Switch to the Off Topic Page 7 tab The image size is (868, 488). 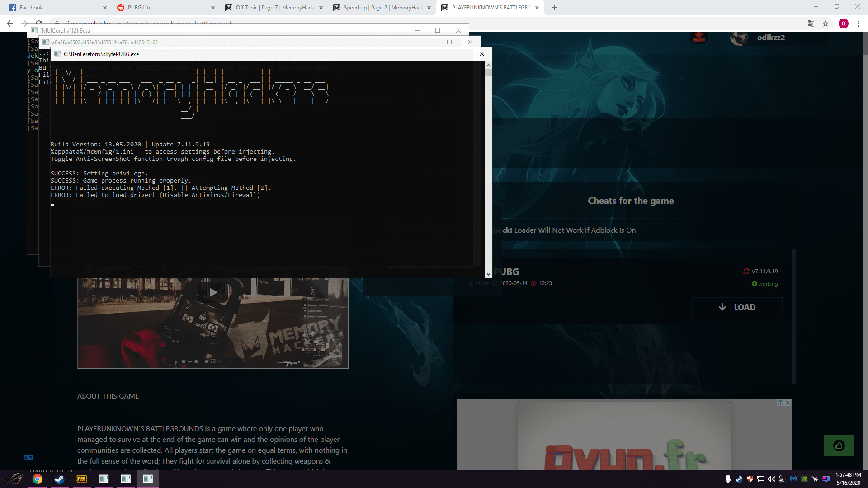[274, 8]
